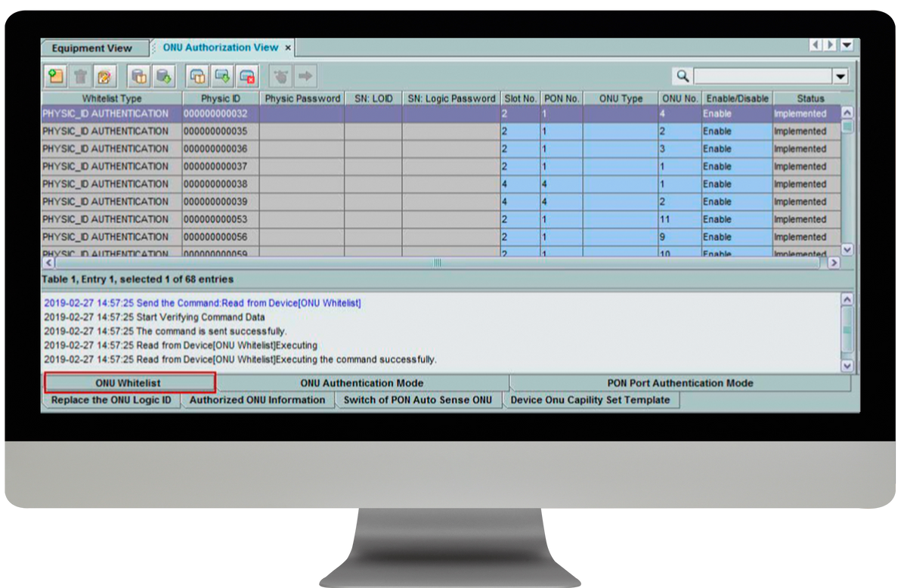Click the add new whitelist entry icon
The image size is (907, 588).
[55, 76]
